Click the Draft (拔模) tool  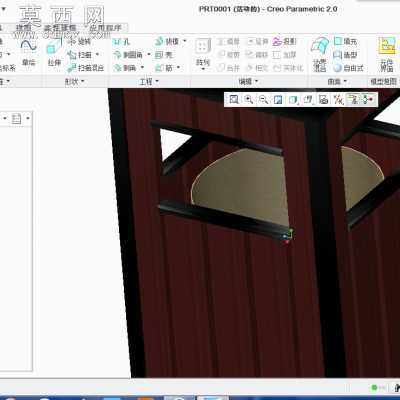point(167,41)
